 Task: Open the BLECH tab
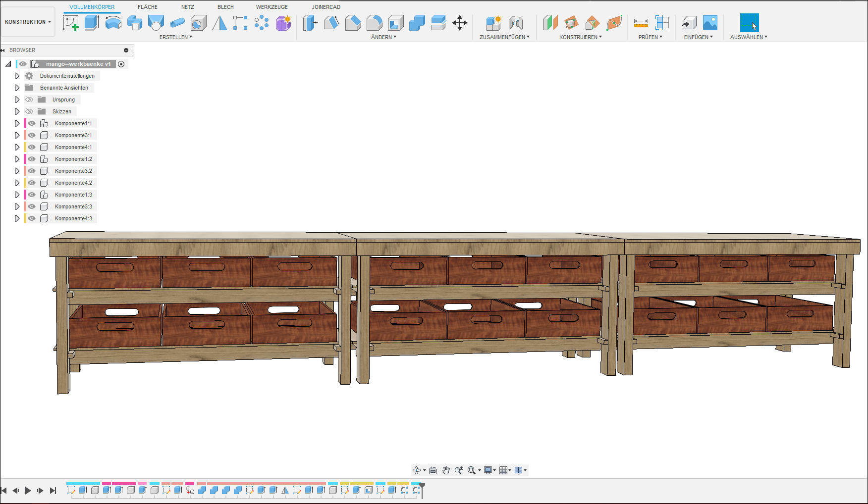tap(225, 7)
